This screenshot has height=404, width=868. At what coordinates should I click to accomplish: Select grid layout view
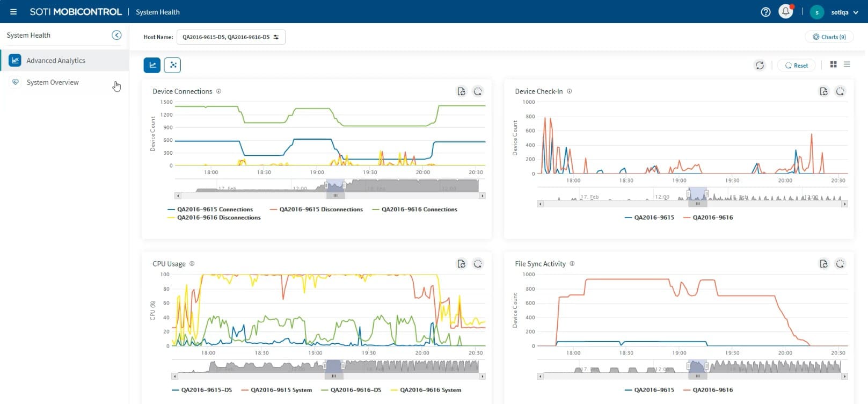point(833,64)
